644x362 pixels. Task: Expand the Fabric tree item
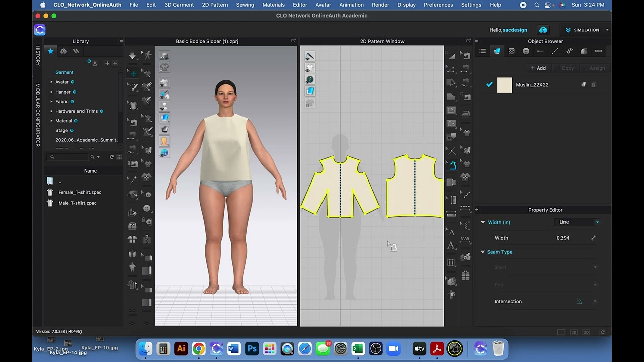click(x=51, y=102)
